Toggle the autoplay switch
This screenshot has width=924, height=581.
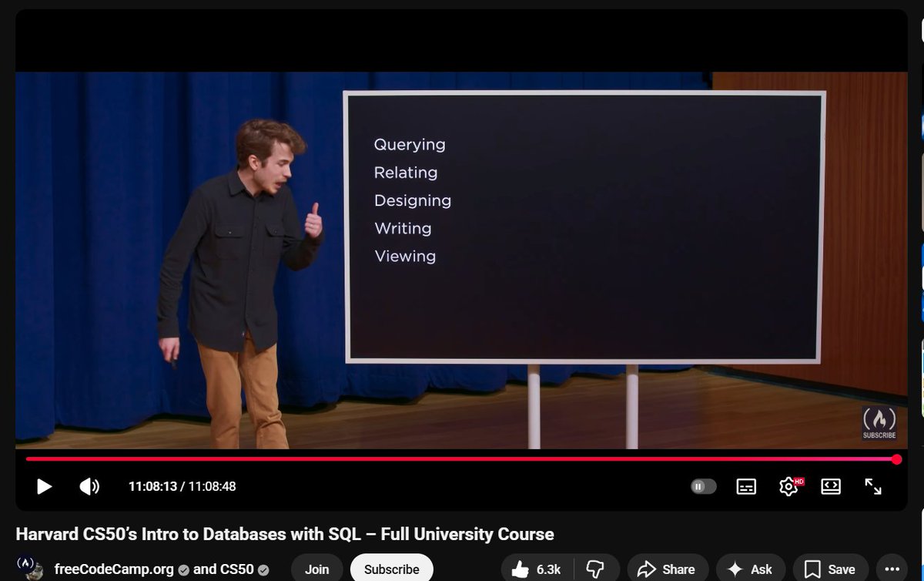pyautogui.click(x=703, y=486)
